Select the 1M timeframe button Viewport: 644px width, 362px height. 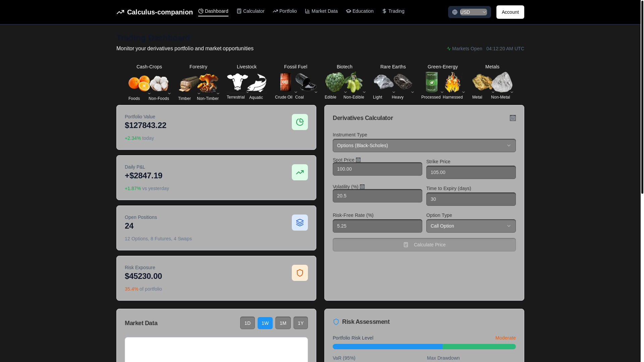click(x=283, y=323)
